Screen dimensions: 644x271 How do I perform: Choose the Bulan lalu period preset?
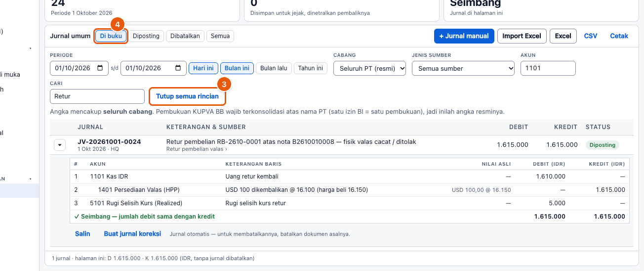pos(274,68)
